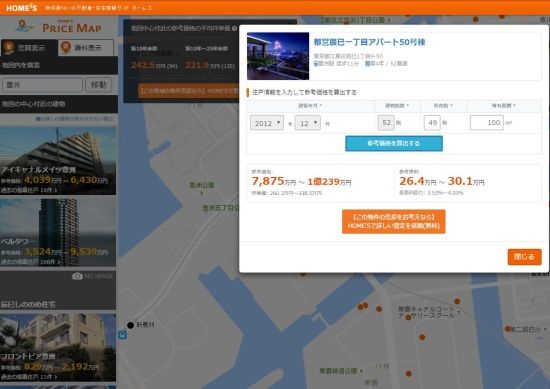Click the blue 参考価格を算出する button
The image size is (550, 389).
394,143
